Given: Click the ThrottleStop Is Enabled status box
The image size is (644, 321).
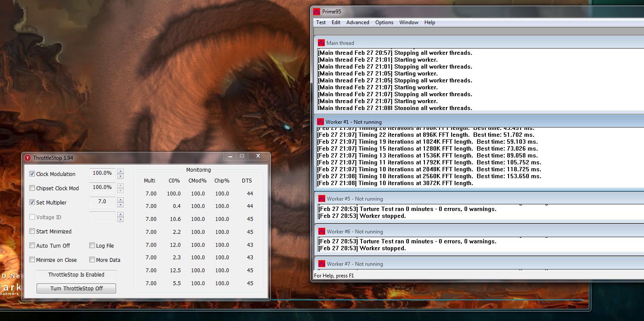Looking at the screenshot, I should click(x=76, y=275).
